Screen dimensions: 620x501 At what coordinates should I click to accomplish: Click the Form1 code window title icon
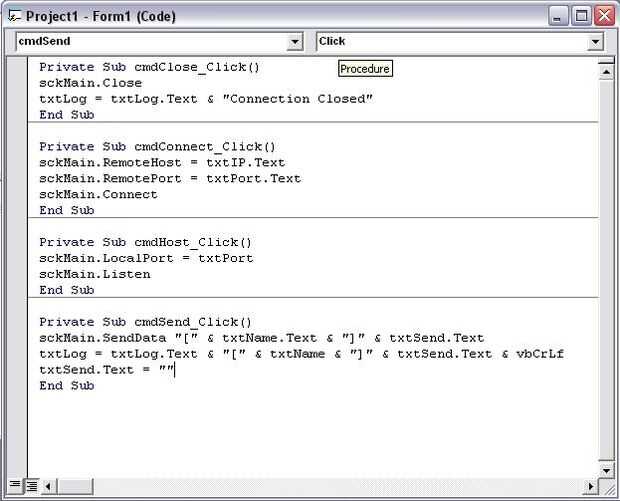coord(14,16)
